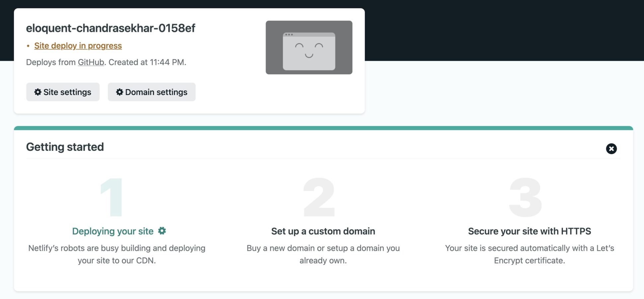Screen dimensions: 644x299
Task: Click the Netlify's robots are busy description
Action: pyautogui.click(x=117, y=254)
